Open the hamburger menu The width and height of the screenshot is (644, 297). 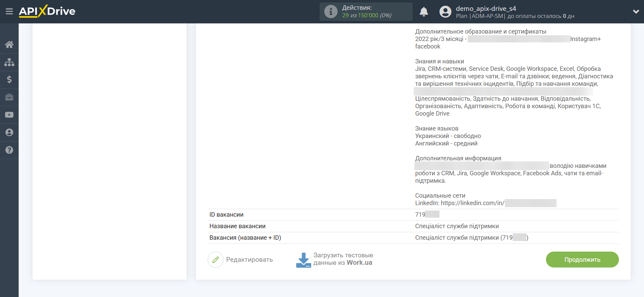click(9, 12)
